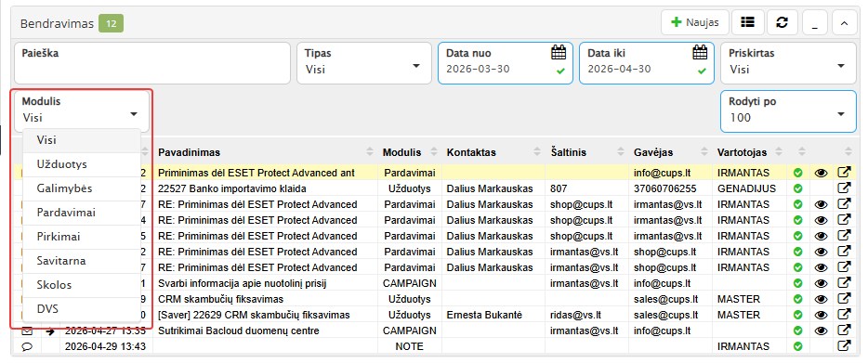
Task: Toggle eye icon on the [Saver] 22629 row
Action: 821,315
